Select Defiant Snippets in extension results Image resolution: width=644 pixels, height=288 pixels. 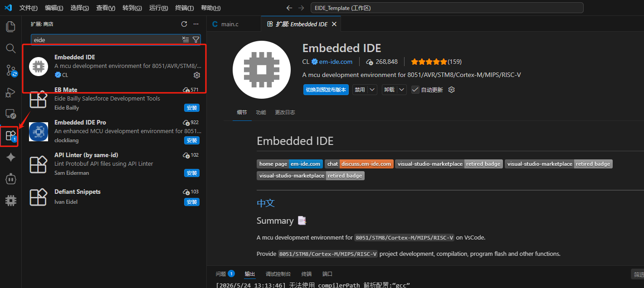tap(114, 197)
